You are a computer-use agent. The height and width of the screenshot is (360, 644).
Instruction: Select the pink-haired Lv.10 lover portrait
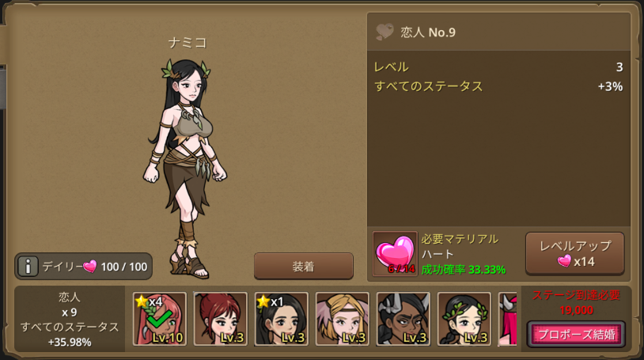tap(160, 319)
